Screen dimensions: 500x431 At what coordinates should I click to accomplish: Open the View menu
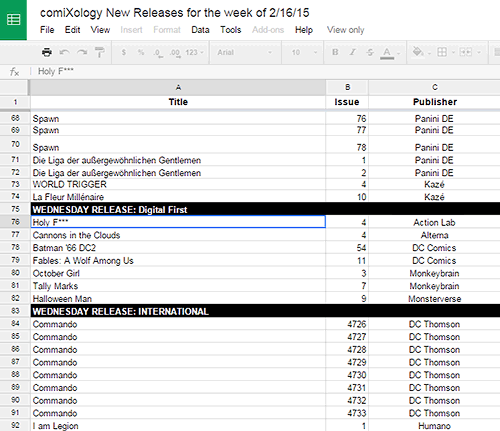[x=100, y=30]
